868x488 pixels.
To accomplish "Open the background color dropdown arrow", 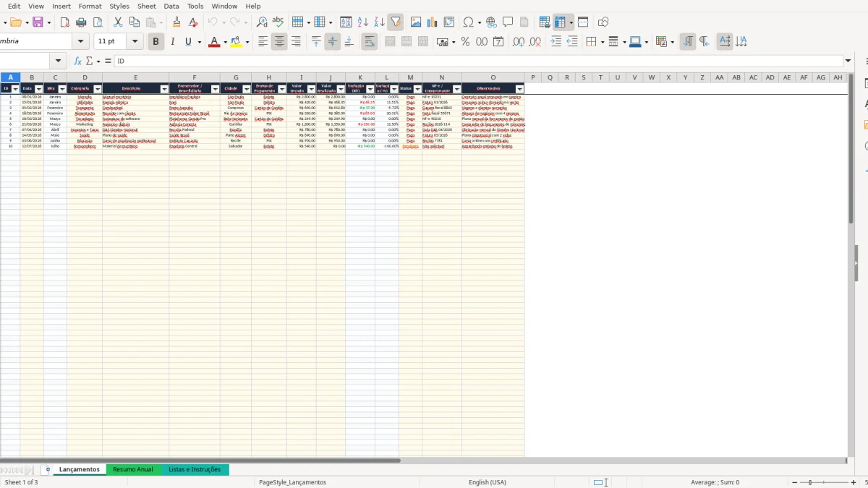I will [247, 42].
